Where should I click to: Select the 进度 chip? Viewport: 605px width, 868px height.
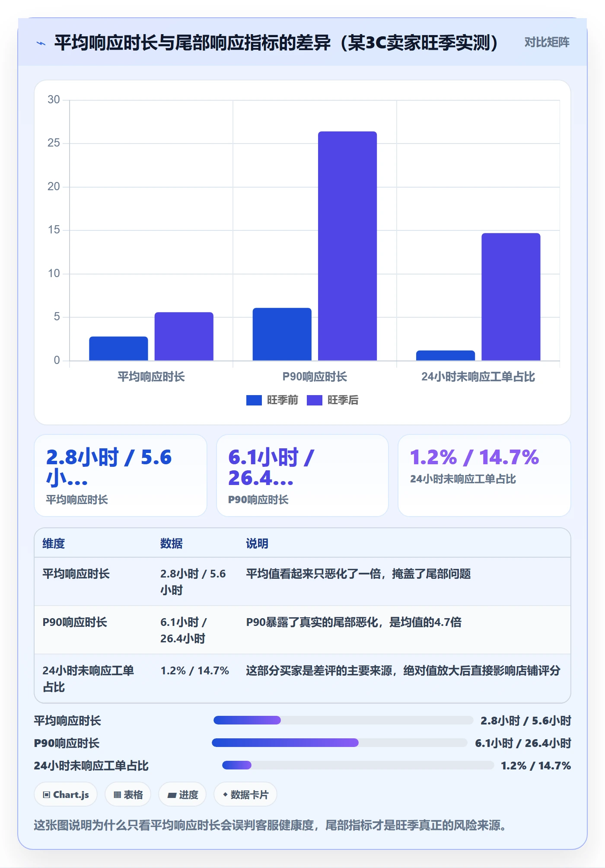pyautogui.click(x=182, y=795)
